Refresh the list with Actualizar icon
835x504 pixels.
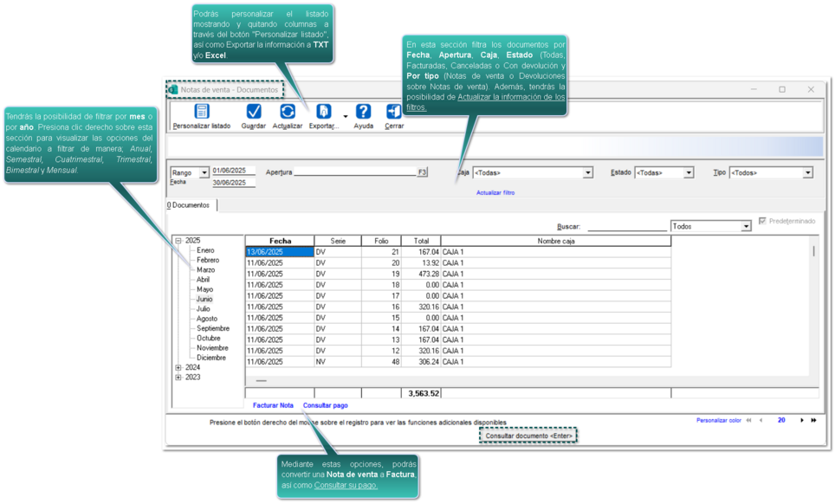[x=287, y=113]
